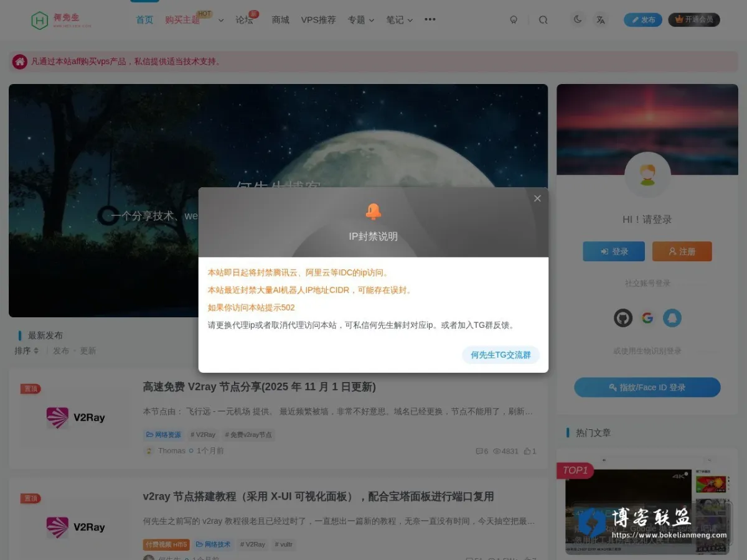Click the 注册 register button

click(x=682, y=251)
